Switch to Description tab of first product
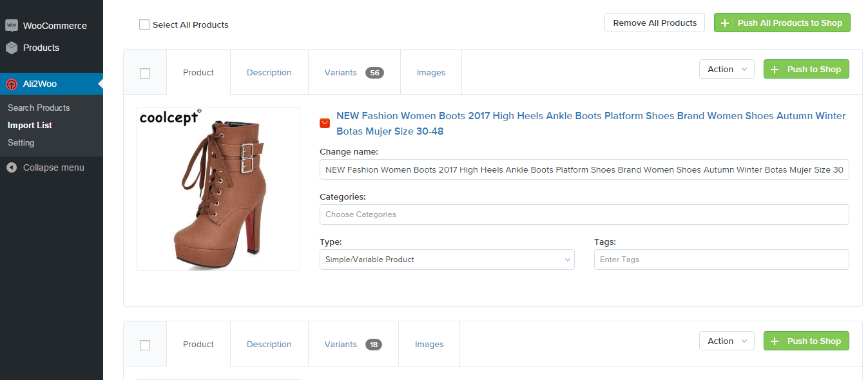The image size is (868, 380). point(269,73)
